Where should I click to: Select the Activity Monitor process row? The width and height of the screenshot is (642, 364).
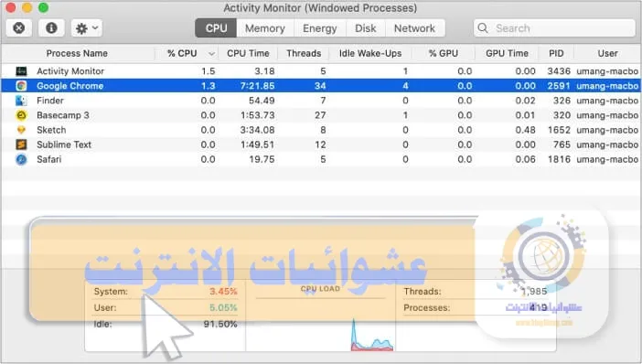[x=321, y=71]
